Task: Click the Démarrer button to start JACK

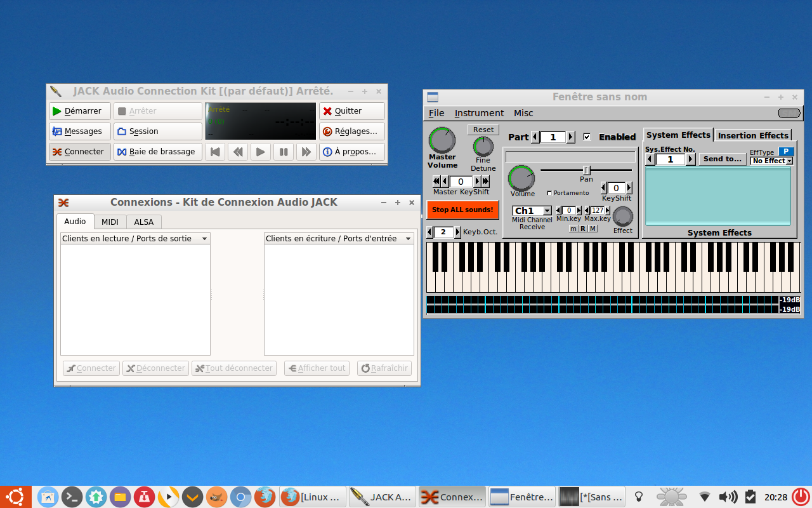Action: point(80,111)
